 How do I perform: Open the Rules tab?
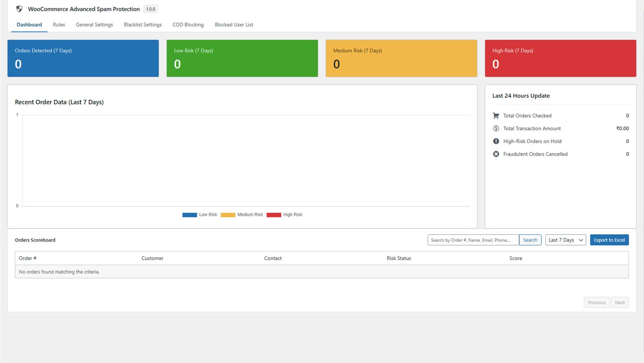point(59,25)
